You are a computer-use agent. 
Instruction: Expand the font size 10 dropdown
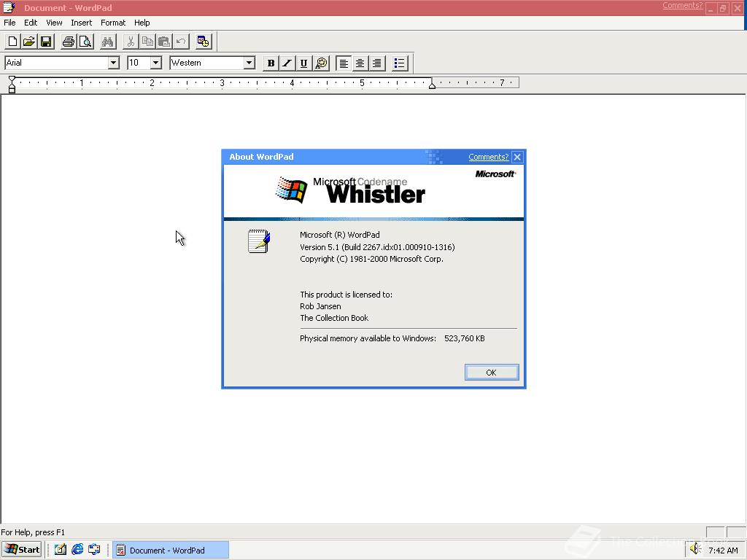tap(156, 63)
